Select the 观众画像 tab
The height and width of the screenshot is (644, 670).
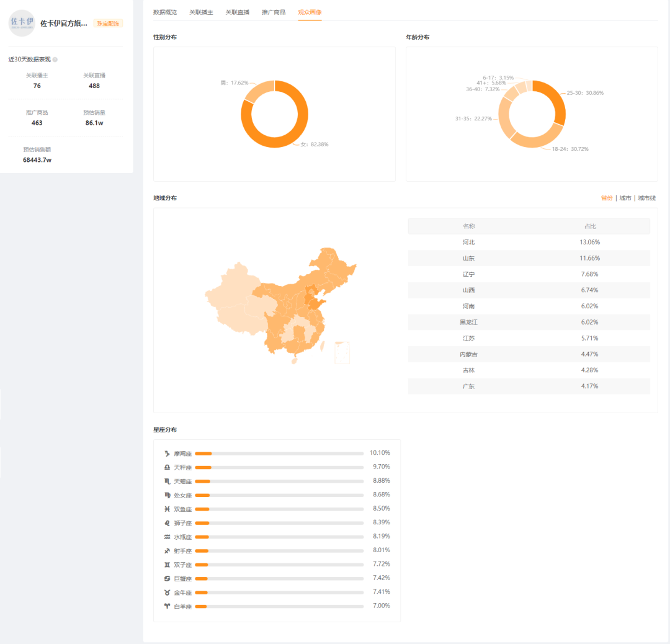coord(310,12)
